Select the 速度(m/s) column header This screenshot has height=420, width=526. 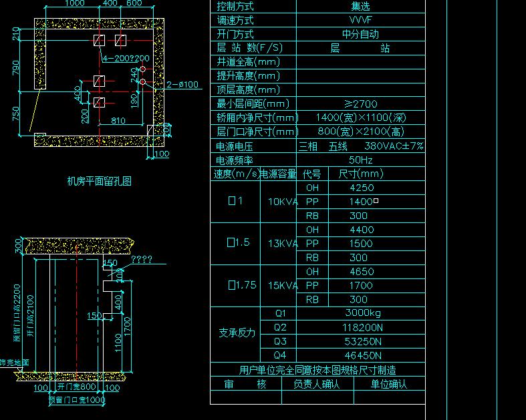pos(236,174)
